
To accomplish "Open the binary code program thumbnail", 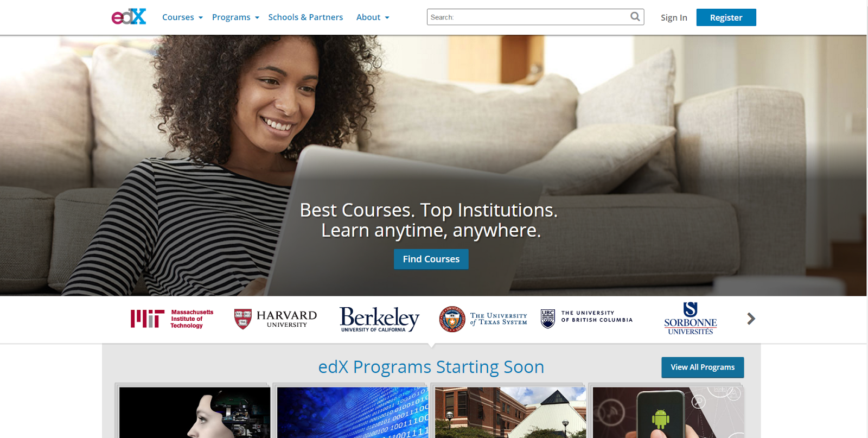I will point(353,412).
